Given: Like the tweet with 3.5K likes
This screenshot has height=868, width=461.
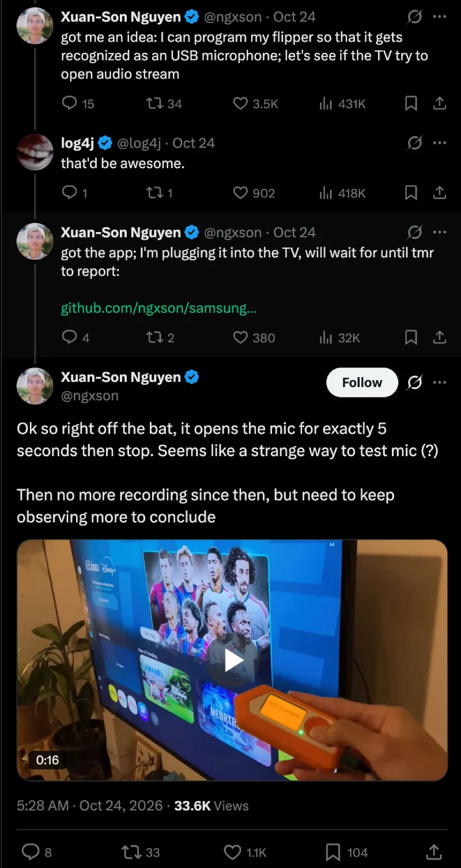Looking at the screenshot, I should [x=255, y=104].
